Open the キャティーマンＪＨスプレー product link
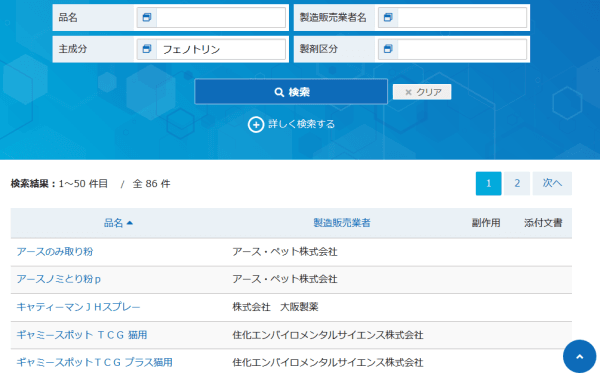 78,307
